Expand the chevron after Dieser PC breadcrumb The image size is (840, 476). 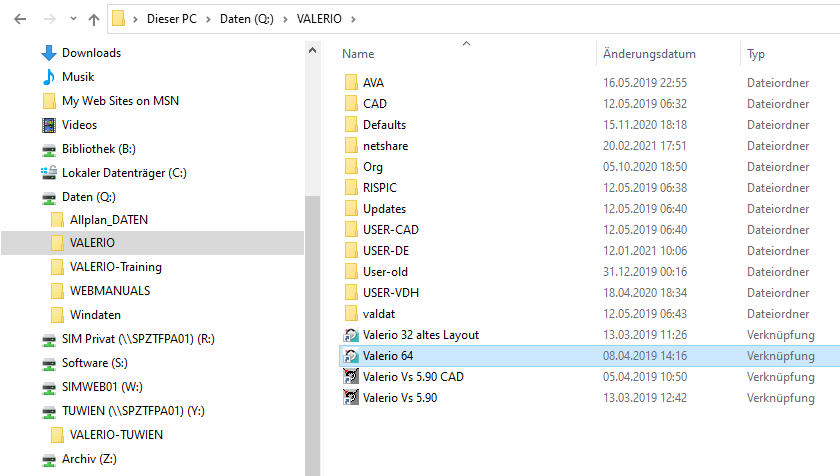tap(209, 19)
